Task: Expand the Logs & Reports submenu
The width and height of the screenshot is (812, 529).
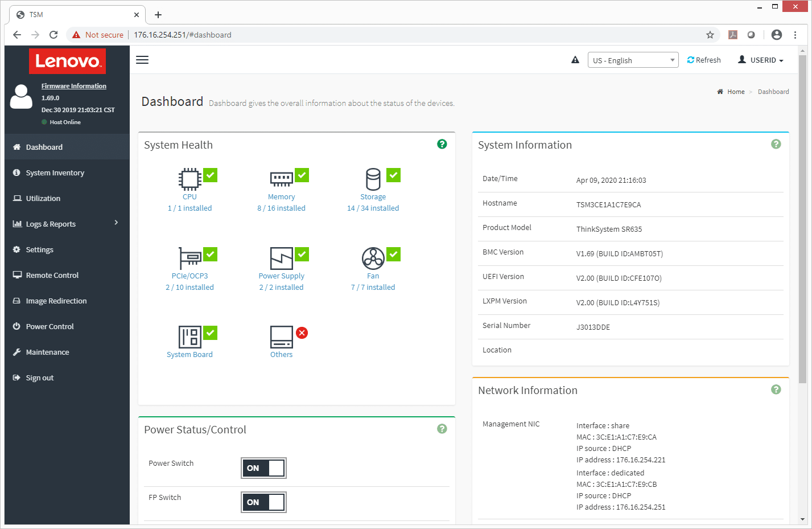Action: pos(67,224)
